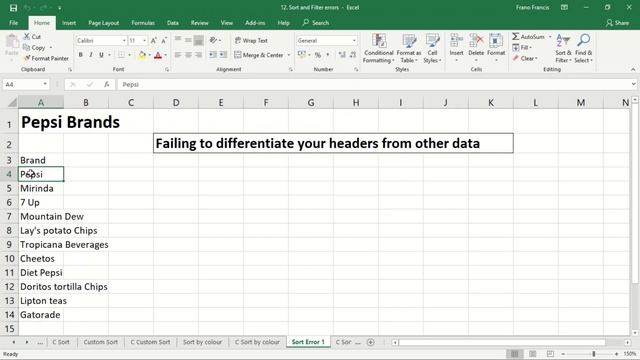
Task: Switch to the Formulas tab
Action: tap(143, 23)
